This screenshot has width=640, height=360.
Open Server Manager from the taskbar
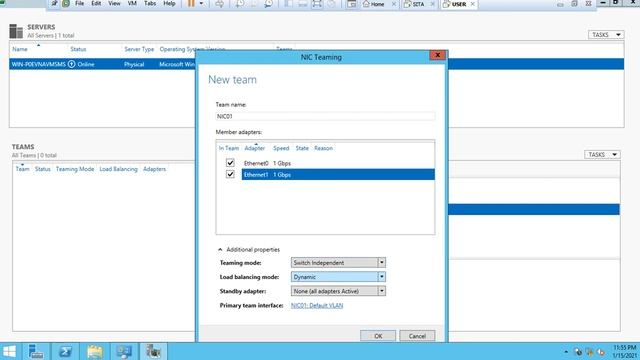(x=36, y=351)
